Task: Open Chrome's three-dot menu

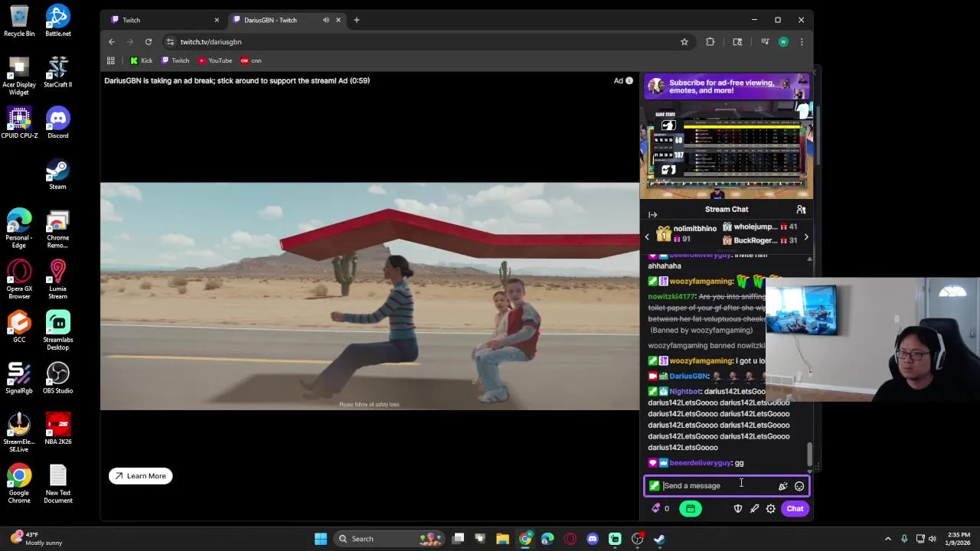Action: 802,42
